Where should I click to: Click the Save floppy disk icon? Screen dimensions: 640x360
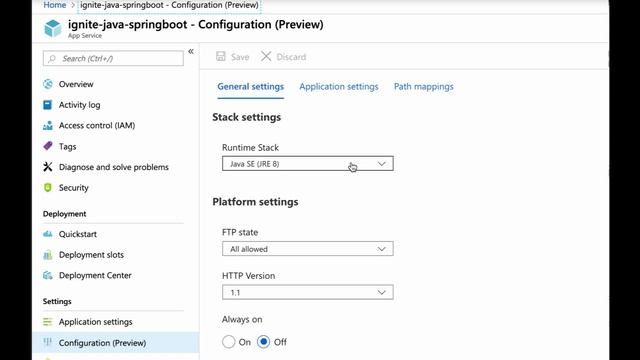click(221, 56)
